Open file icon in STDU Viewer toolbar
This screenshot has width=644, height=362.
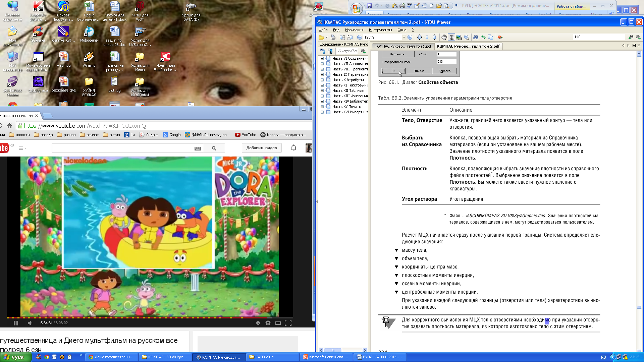coord(321,37)
